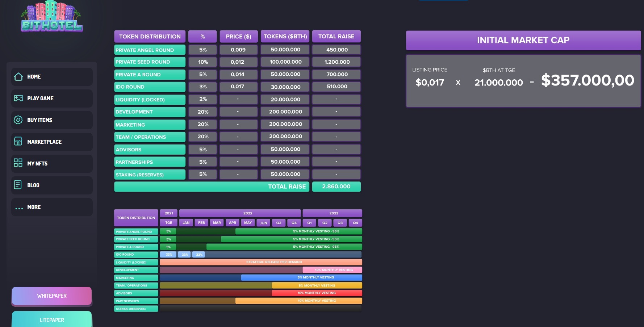Click the yellow Team/Operations vesting bar

pyautogui.click(x=317, y=285)
